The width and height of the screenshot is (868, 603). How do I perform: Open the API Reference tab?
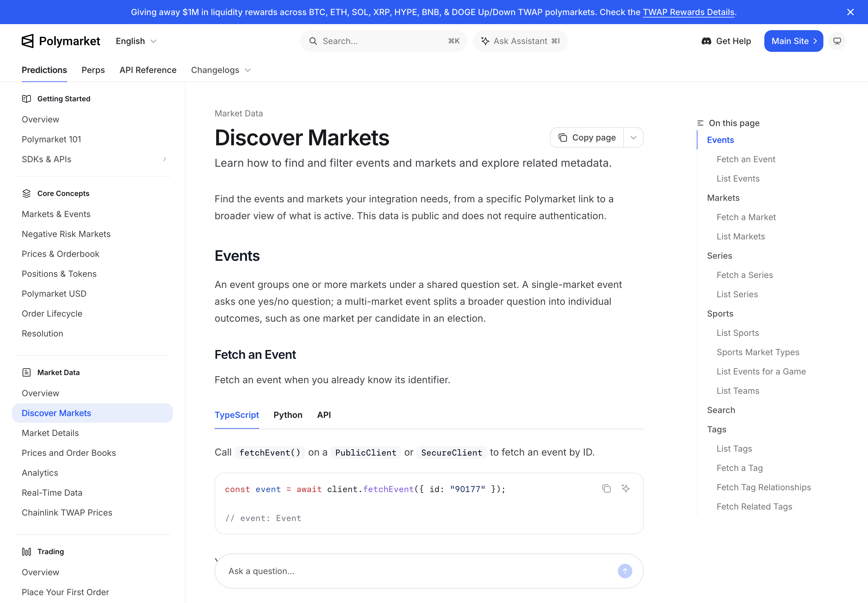148,70
